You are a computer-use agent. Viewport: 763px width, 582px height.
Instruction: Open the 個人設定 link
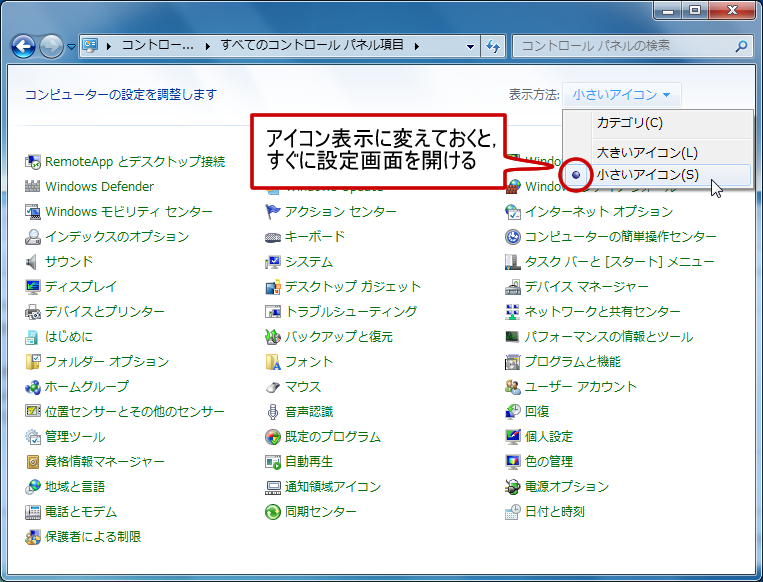click(x=549, y=436)
